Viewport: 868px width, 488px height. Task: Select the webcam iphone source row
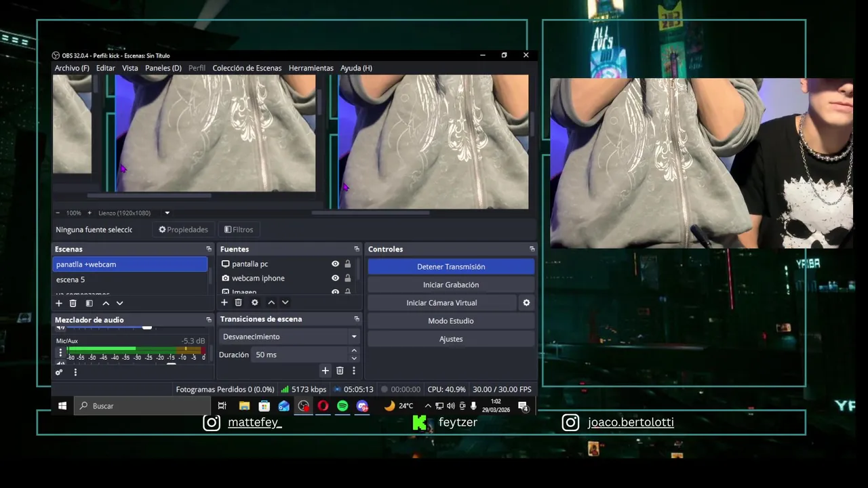288,278
